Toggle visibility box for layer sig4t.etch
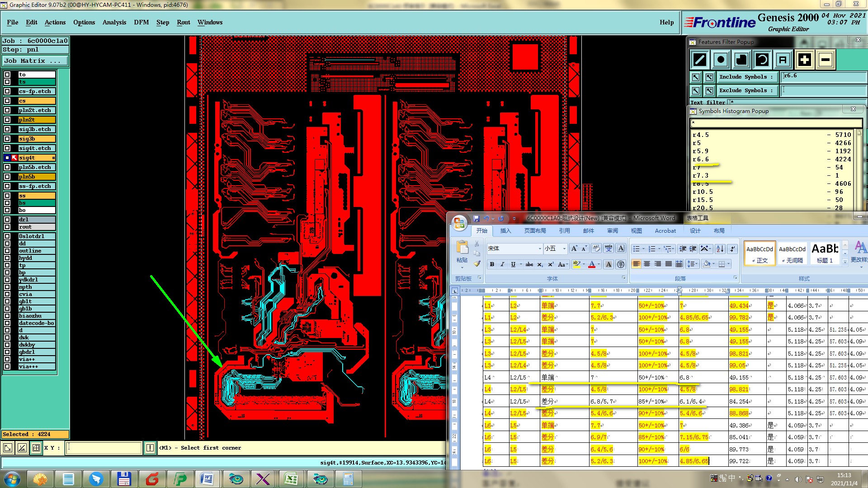Image resolution: width=868 pixels, height=488 pixels. [7, 148]
